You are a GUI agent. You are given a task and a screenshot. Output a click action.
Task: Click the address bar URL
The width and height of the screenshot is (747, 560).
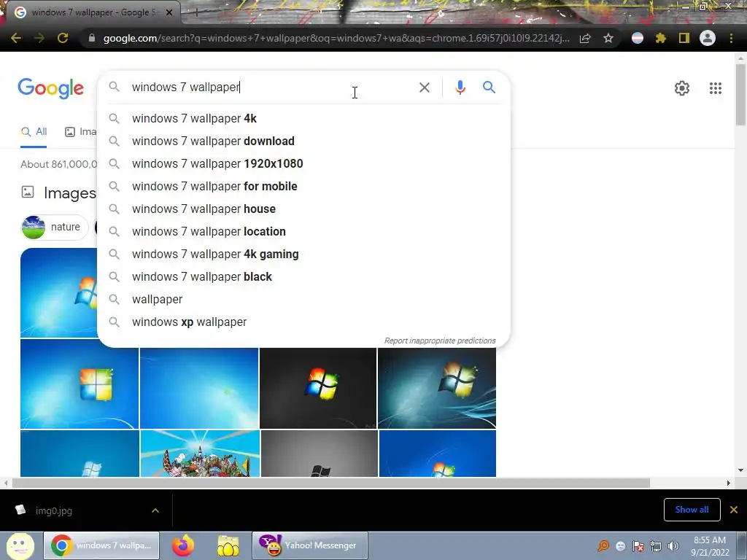coord(336,38)
